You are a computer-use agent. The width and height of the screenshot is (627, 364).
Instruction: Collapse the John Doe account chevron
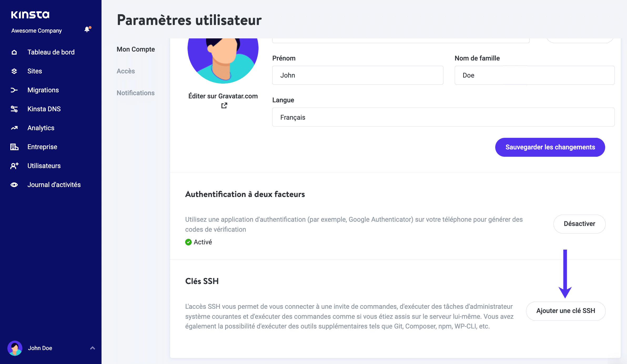pos(93,348)
